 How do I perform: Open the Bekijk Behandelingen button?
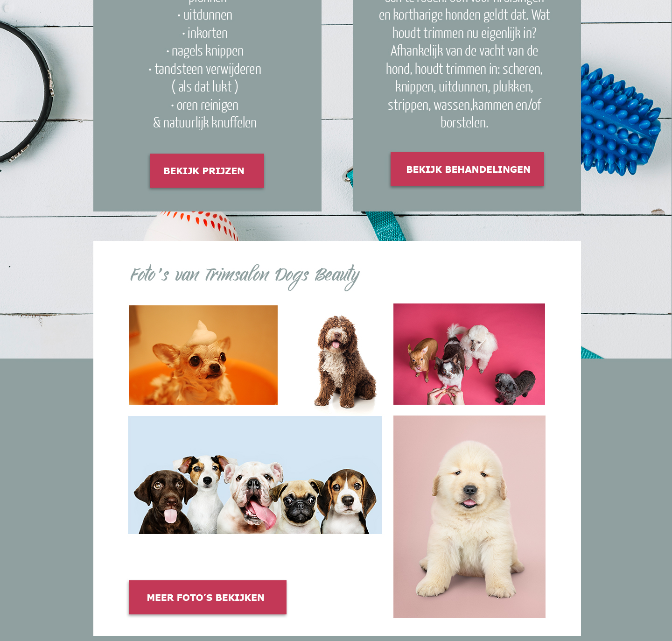click(x=467, y=169)
